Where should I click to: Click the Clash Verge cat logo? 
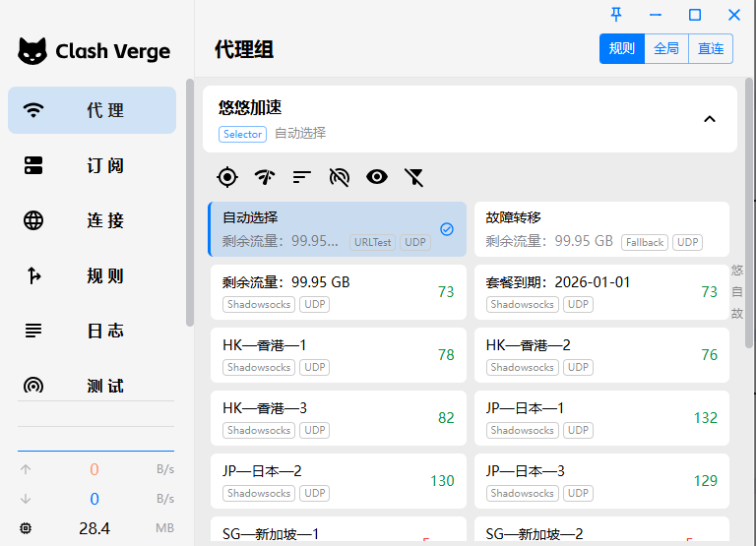click(x=32, y=51)
